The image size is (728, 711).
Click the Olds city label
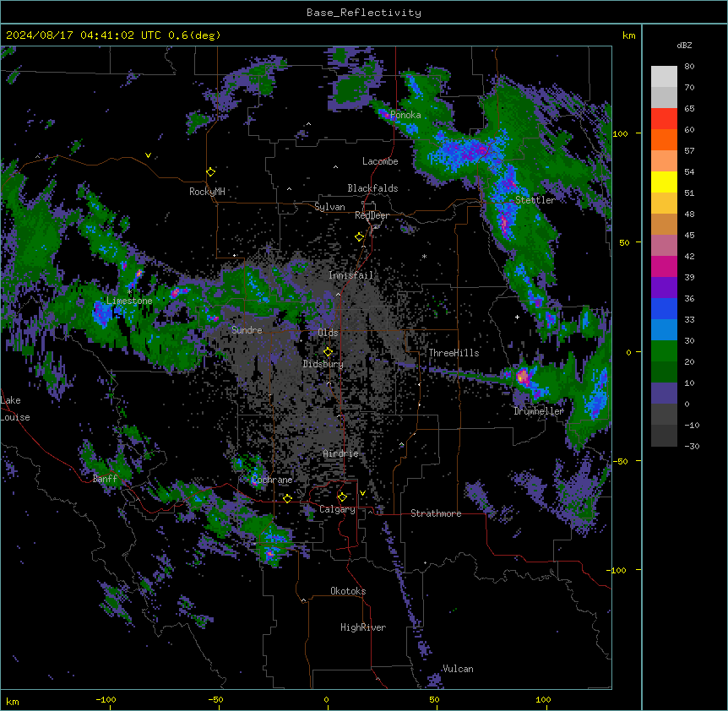click(328, 333)
